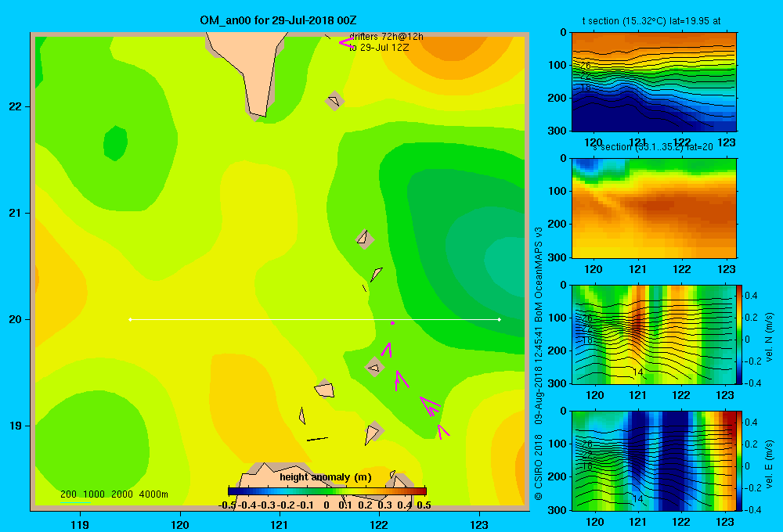
Task: Click the '14' contour label in the vel. E panel
Action: pyautogui.click(x=637, y=498)
